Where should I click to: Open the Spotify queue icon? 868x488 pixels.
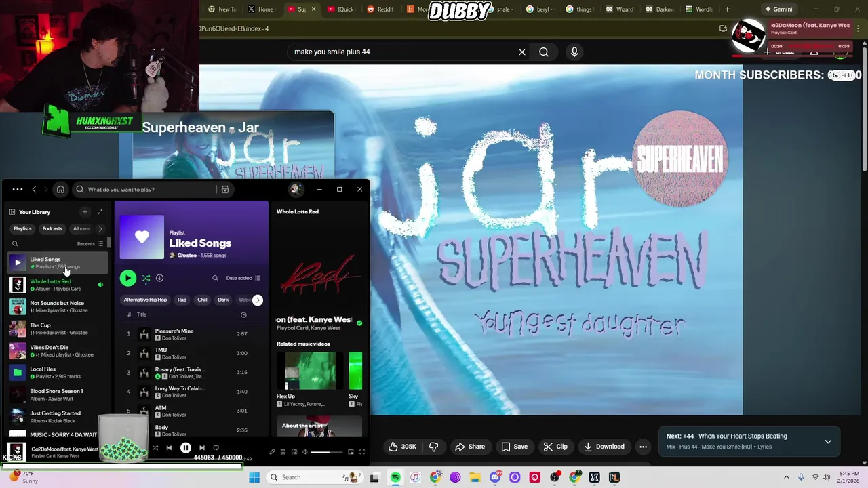(x=283, y=452)
